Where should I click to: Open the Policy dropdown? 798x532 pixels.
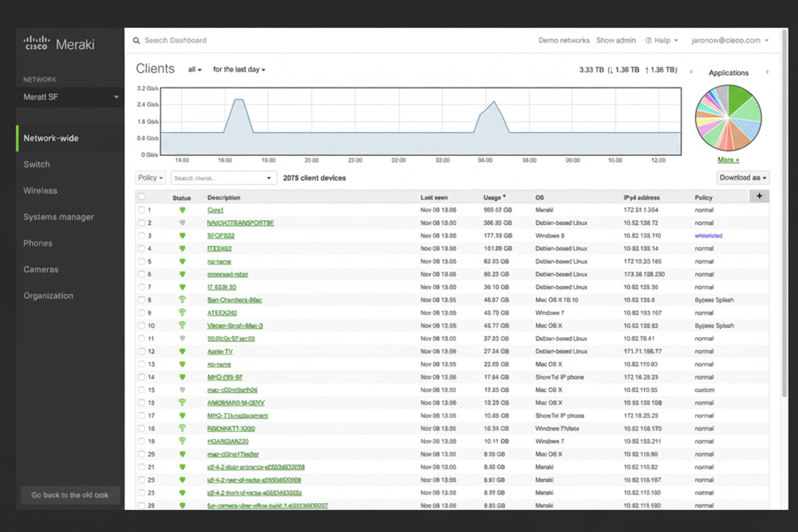pyautogui.click(x=150, y=178)
